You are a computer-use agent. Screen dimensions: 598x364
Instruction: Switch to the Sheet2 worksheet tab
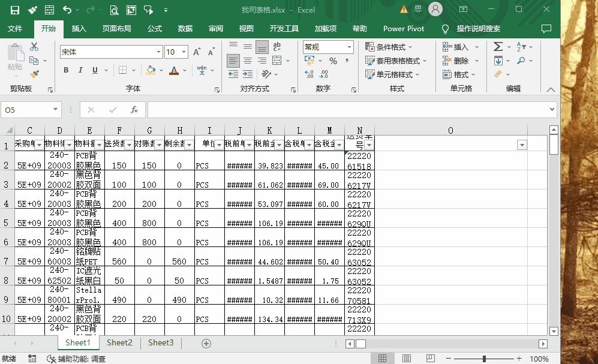coord(119,342)
